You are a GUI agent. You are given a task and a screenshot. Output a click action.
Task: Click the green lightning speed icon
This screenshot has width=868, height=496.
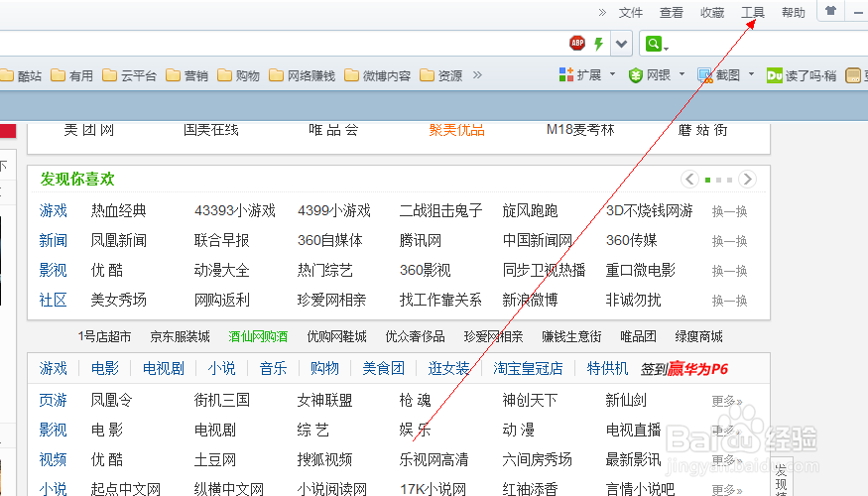coord(598,44)
